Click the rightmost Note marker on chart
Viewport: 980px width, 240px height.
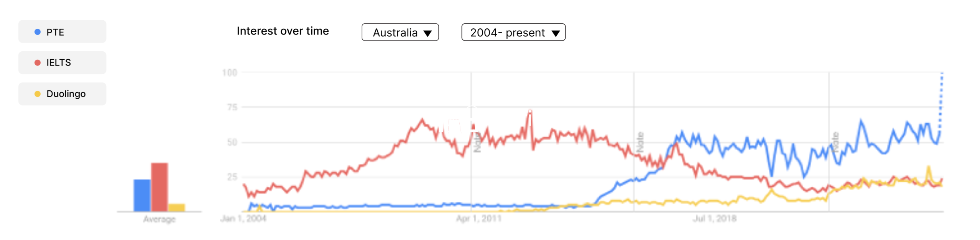[x=835, y=142]
